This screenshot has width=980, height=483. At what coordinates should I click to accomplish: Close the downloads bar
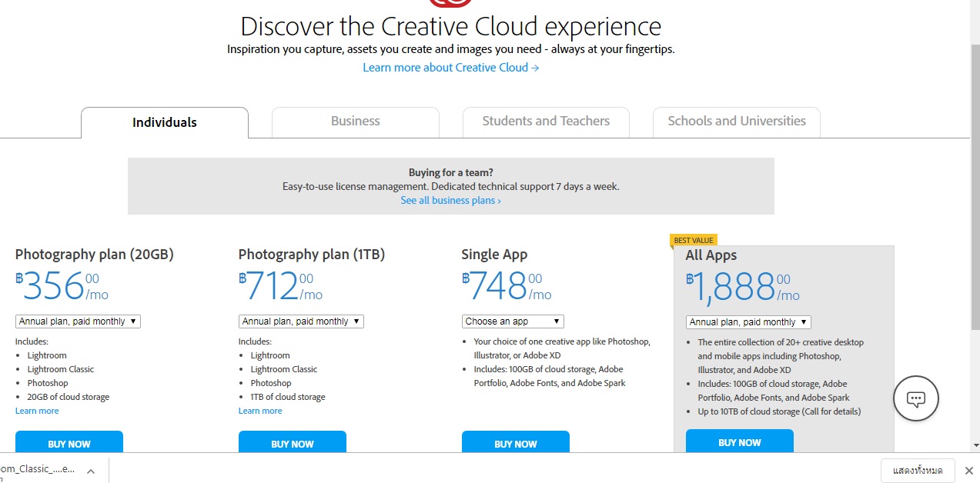point(969,470)
